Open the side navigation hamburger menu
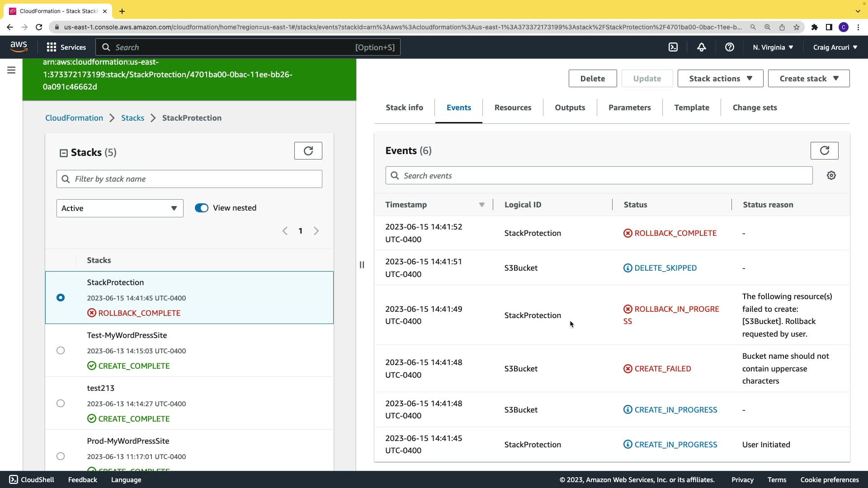Viewport: 868px width, 488px height. (x=11, y=70)
